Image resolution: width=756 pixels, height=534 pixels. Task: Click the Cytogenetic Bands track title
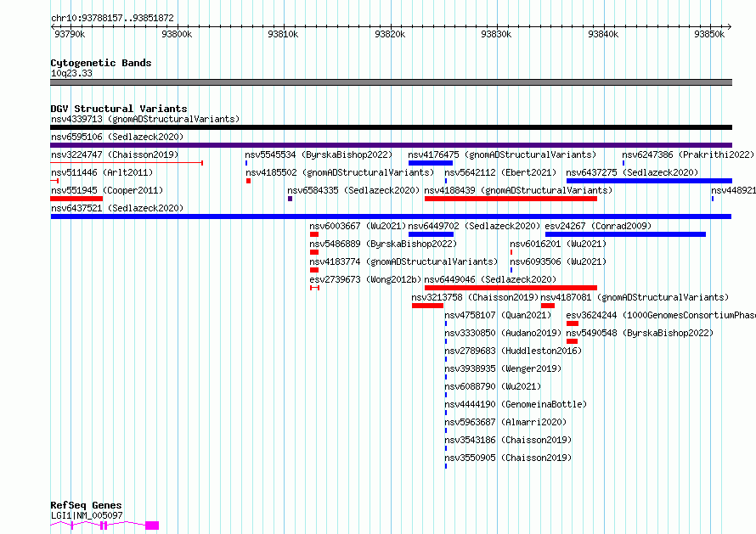(101, 63)
